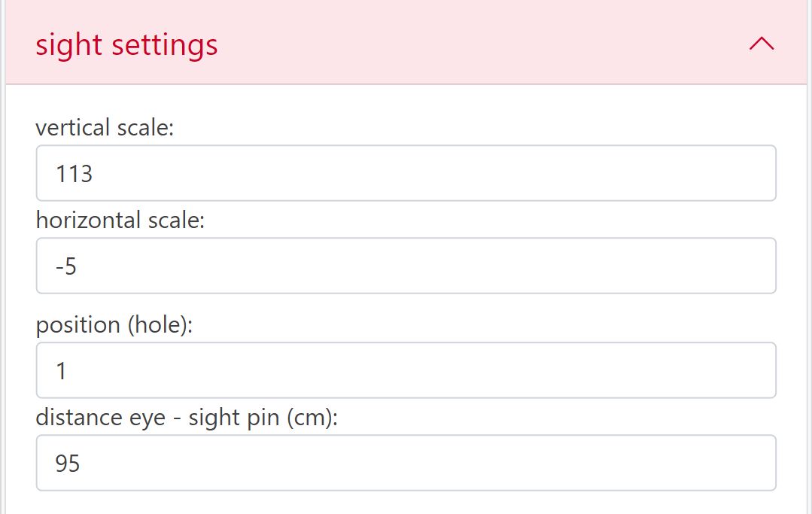Screen dimensions: 812x514
Task: Click the "vertical scale:" label
Action: (x=105, y=128)
